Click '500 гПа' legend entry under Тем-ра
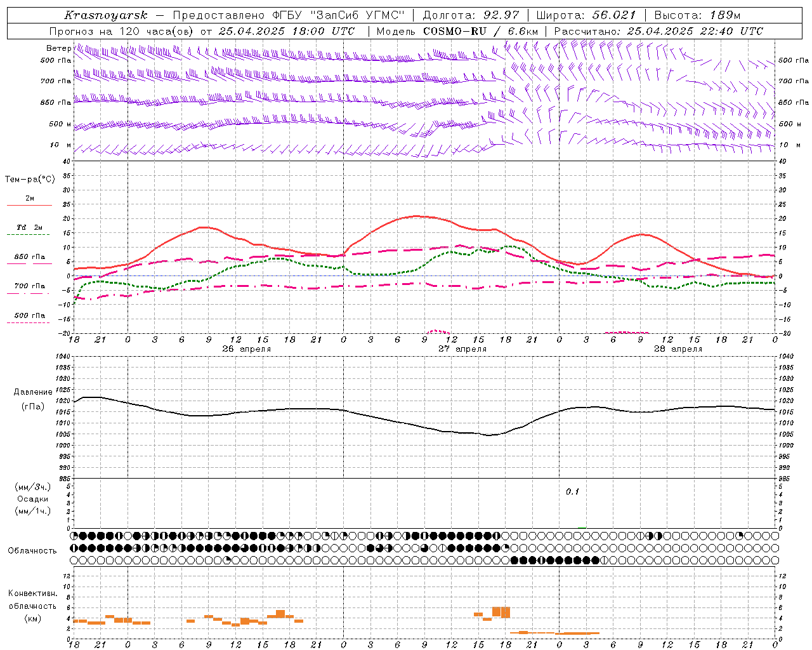 click(30, 315)
